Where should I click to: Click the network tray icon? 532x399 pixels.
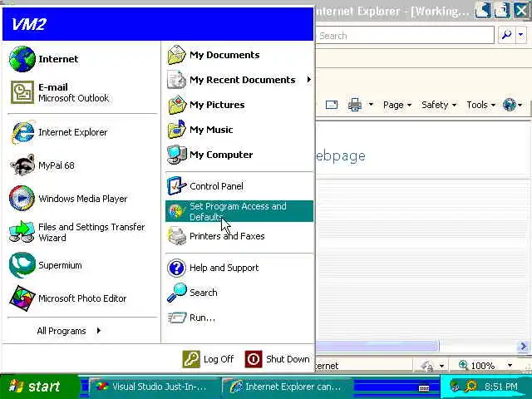(x=455, y=386)
